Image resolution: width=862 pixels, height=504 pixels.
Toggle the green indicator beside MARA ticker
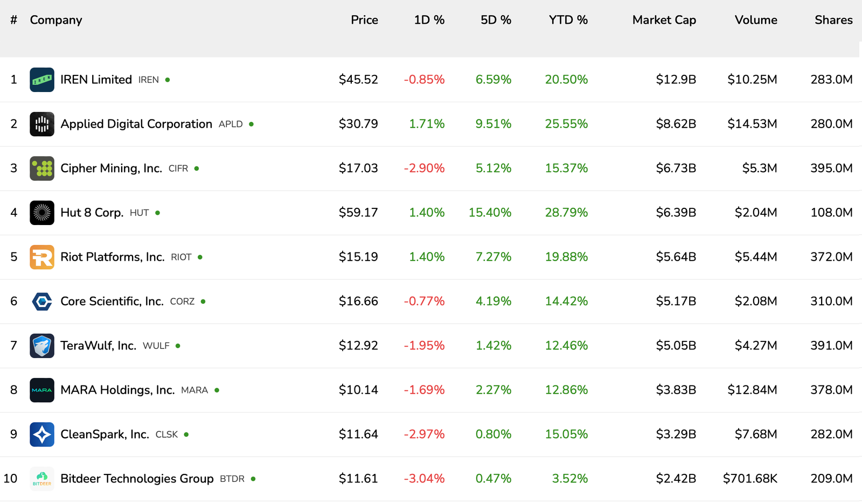(217, 390)
